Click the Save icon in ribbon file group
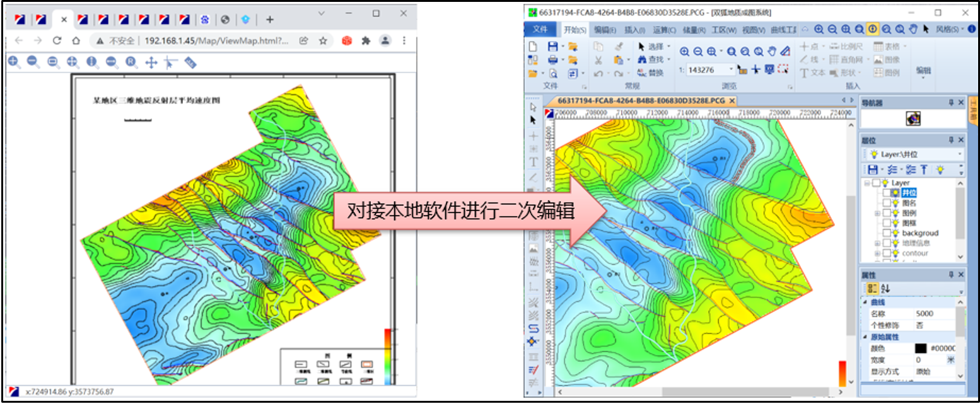The height and width of the screenshot is (404, 980). click(x=552, y=47)
